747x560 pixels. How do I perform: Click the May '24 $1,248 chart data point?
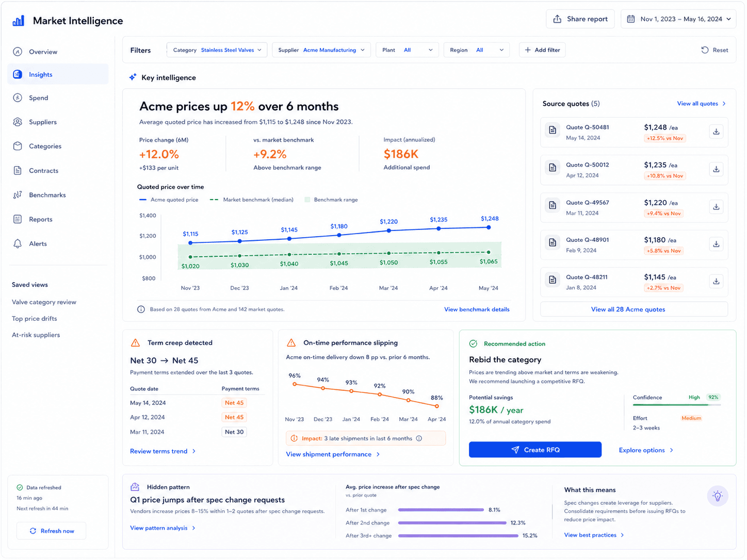[x=489, y=227]
